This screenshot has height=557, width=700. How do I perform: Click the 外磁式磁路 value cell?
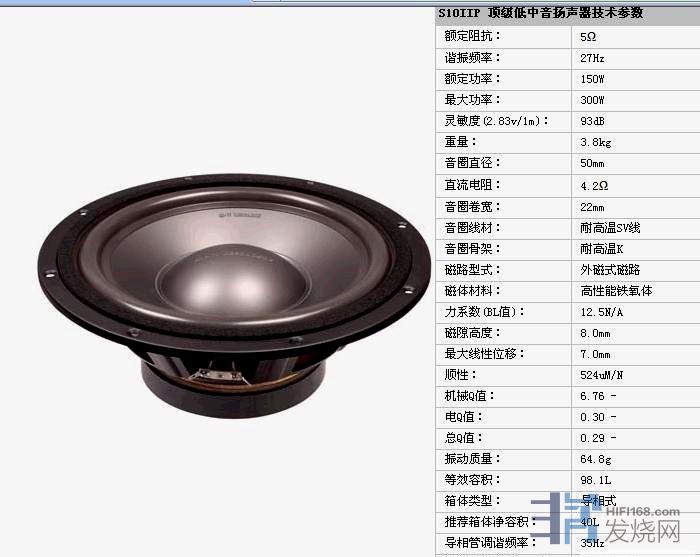610,270
